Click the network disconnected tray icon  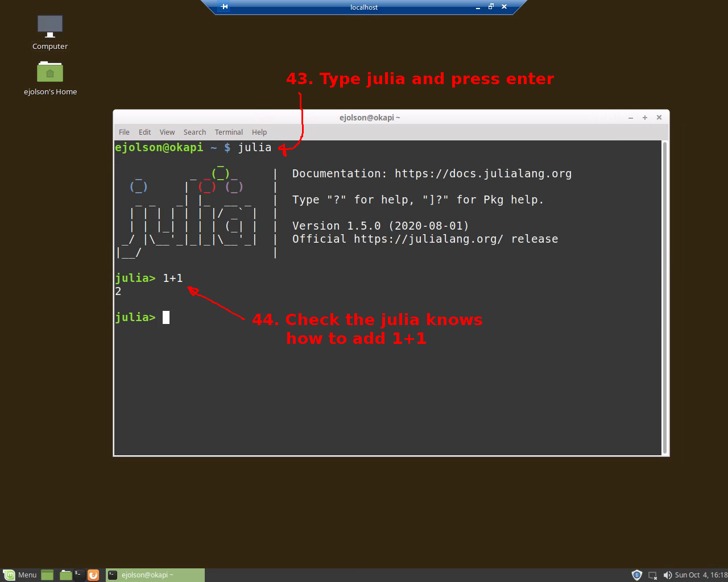(x=653, y=575)
